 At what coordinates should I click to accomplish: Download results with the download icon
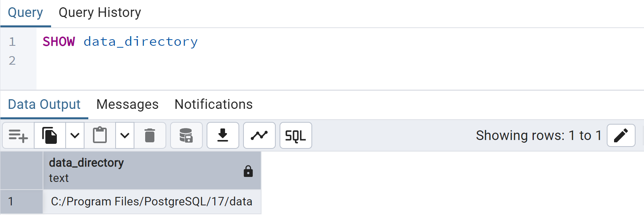click(223, 135)
